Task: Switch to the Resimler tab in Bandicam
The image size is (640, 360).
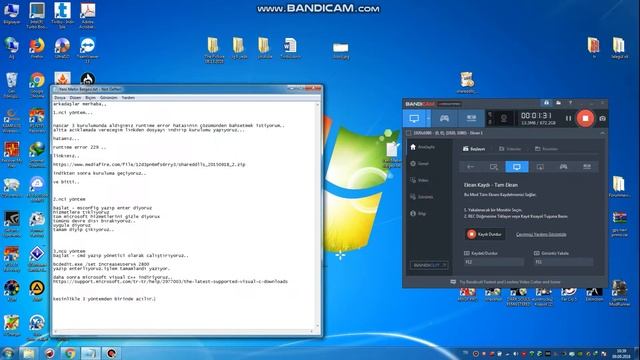Action: click(x=546, y=149)
